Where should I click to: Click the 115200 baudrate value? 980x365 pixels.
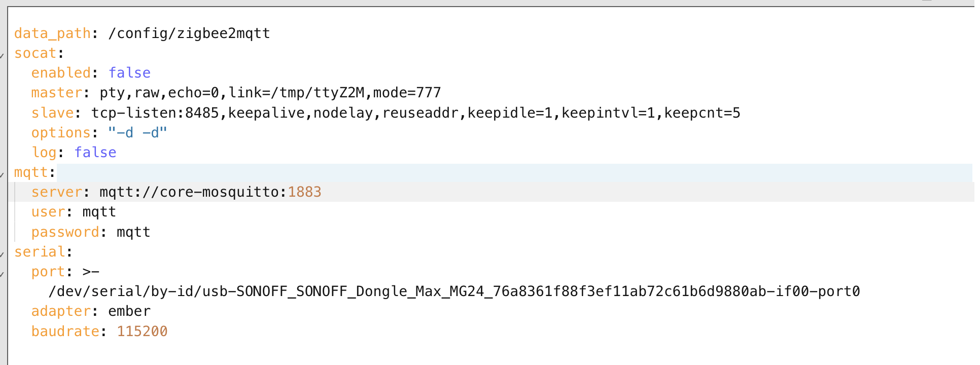(142, 332)
